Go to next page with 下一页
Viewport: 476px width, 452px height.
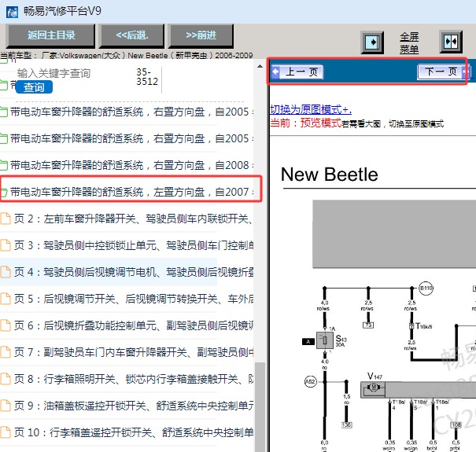pyautogui.click(x=442, y=72)
